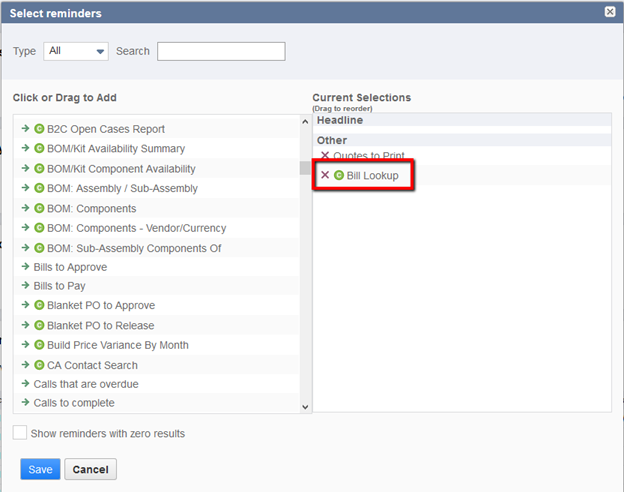Click arrow icon next to Blanket PO to Release

pyautogui.click(x=25, y=325)
